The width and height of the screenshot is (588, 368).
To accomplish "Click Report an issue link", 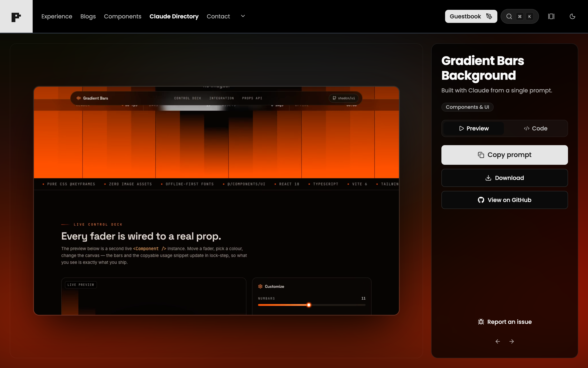I will point(504,322).
